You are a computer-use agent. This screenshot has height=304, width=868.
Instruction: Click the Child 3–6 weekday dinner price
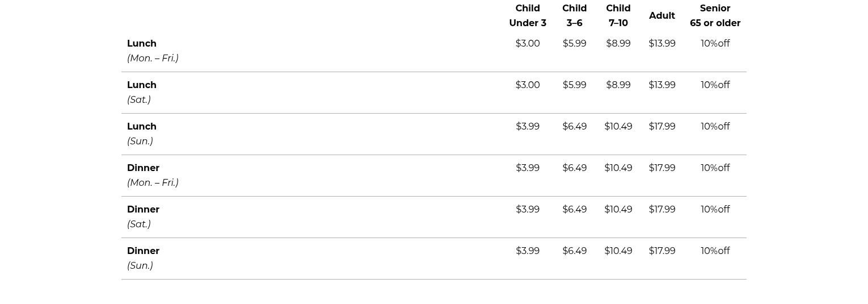pos(574,168)
